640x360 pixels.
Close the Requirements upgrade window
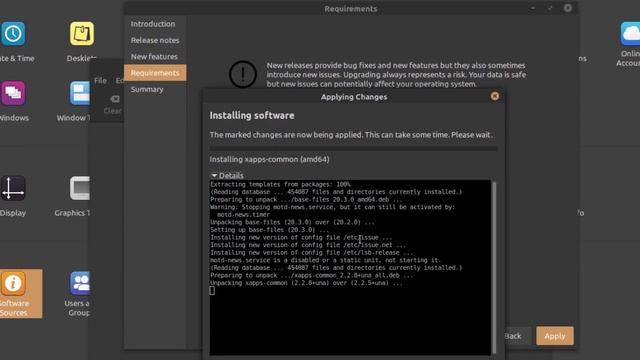pos(568,8)
